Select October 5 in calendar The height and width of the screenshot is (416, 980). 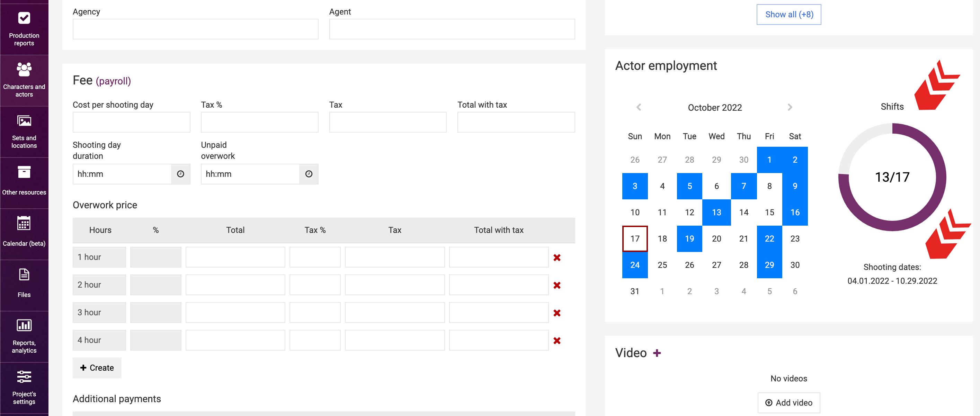click(689, 186)
